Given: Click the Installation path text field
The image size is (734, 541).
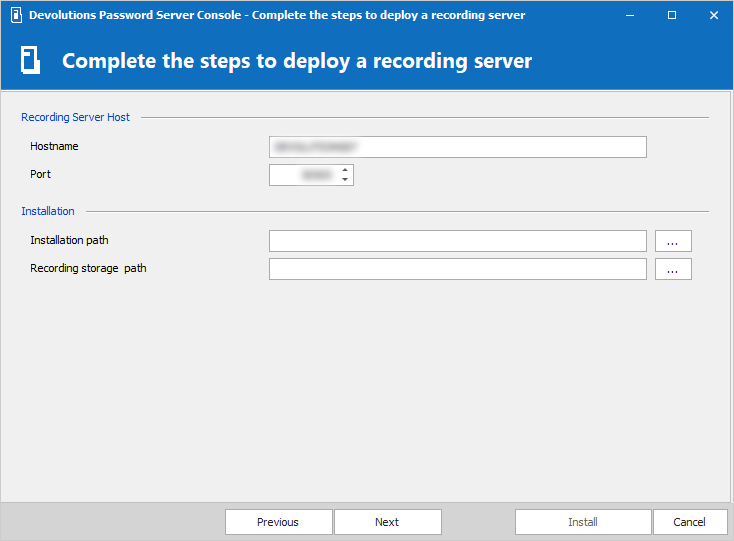Looking at the screenshot, I should [x=457, y=241].
